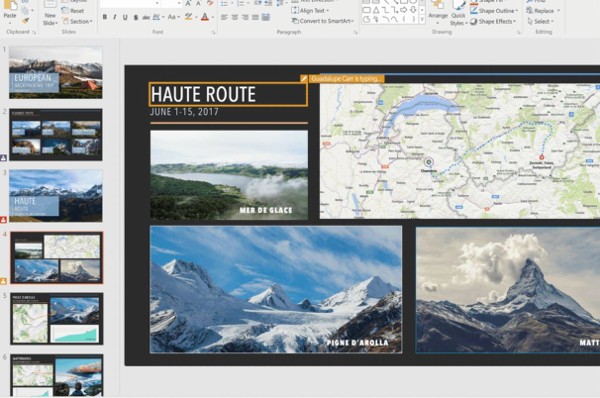This screenshot has height=398, width=600.
Task: Open Drawing dialog launcher
Action: pos(519,33)
